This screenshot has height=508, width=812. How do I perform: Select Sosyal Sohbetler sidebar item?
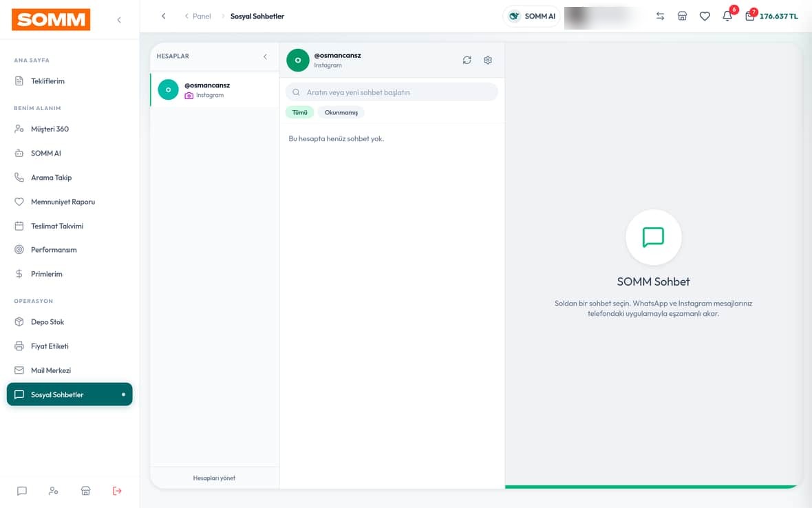click(x=70, y=394)
